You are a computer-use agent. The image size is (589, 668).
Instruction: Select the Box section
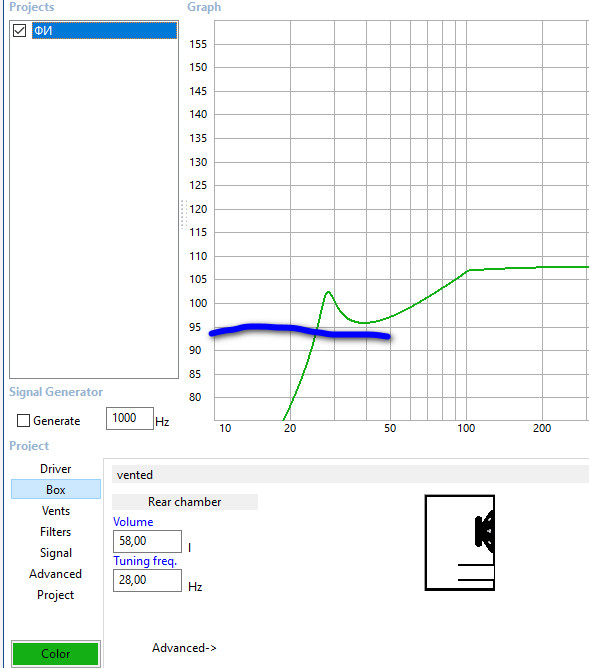point(56,489)
